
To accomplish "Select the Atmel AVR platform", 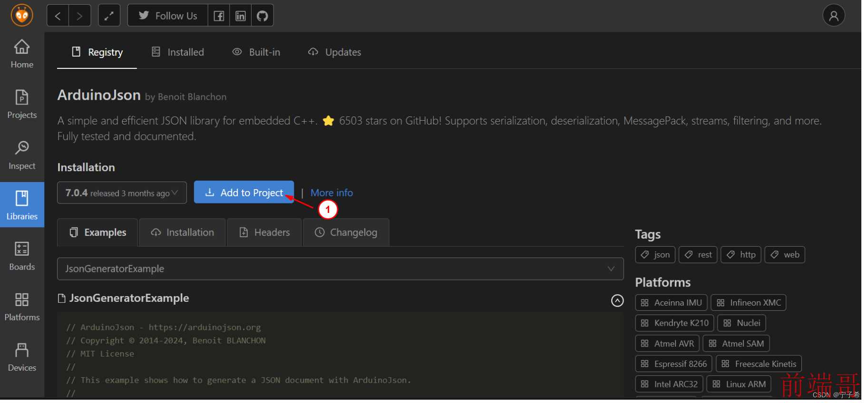I will [667, 344].
